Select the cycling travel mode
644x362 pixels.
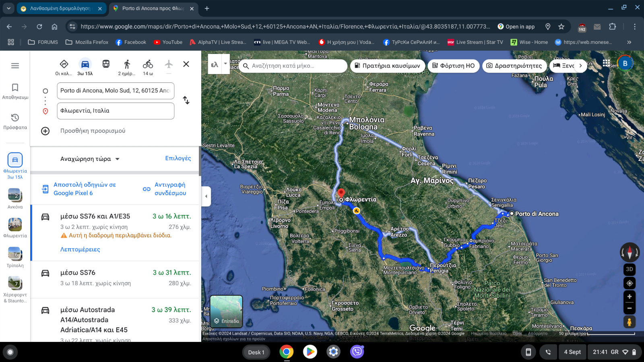tap(148, 67)
